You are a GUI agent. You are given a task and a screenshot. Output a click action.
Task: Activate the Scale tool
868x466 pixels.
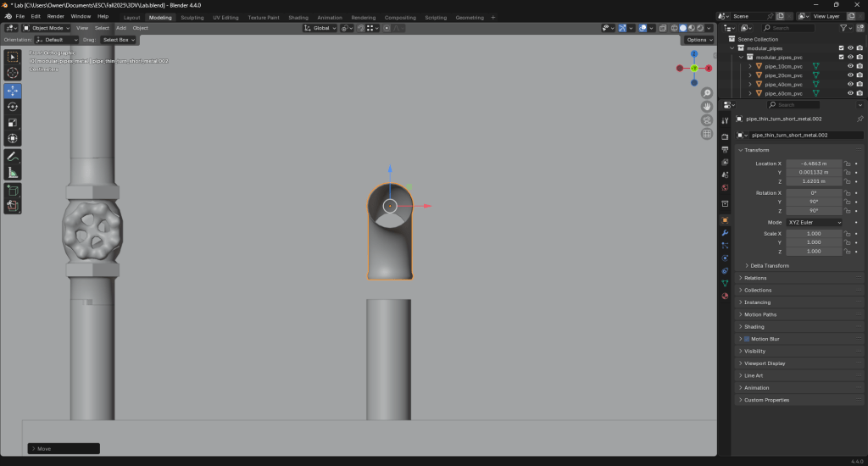13,123
